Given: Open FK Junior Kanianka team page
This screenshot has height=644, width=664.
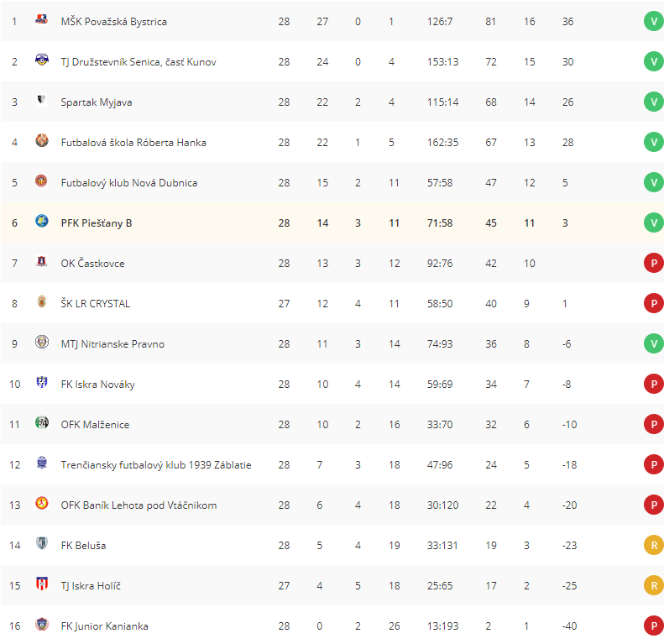Looking at the screenshot, I should (x=104, y=626).
